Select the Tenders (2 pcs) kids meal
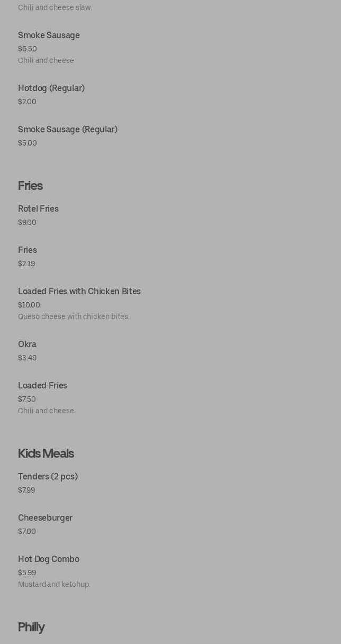The height and width of the screenshot is (644, 341). coord(48,477)
